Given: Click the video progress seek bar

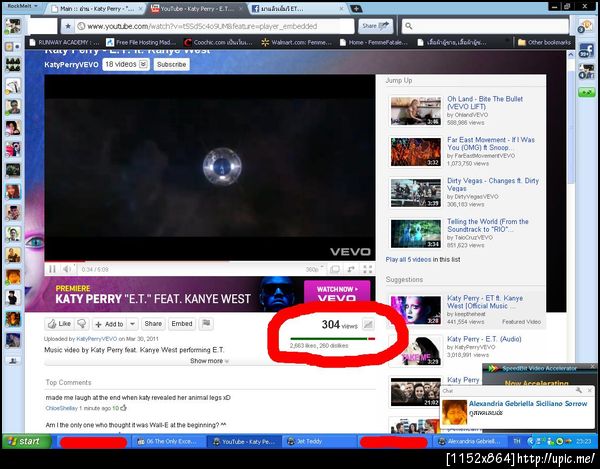Looking at the screenshot, I should (210, 262).
